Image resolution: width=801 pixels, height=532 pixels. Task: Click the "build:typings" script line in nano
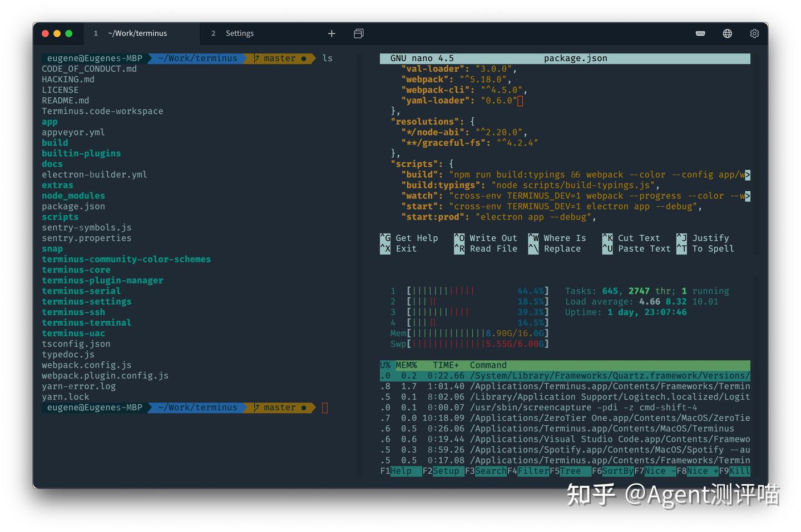[531, 186]
